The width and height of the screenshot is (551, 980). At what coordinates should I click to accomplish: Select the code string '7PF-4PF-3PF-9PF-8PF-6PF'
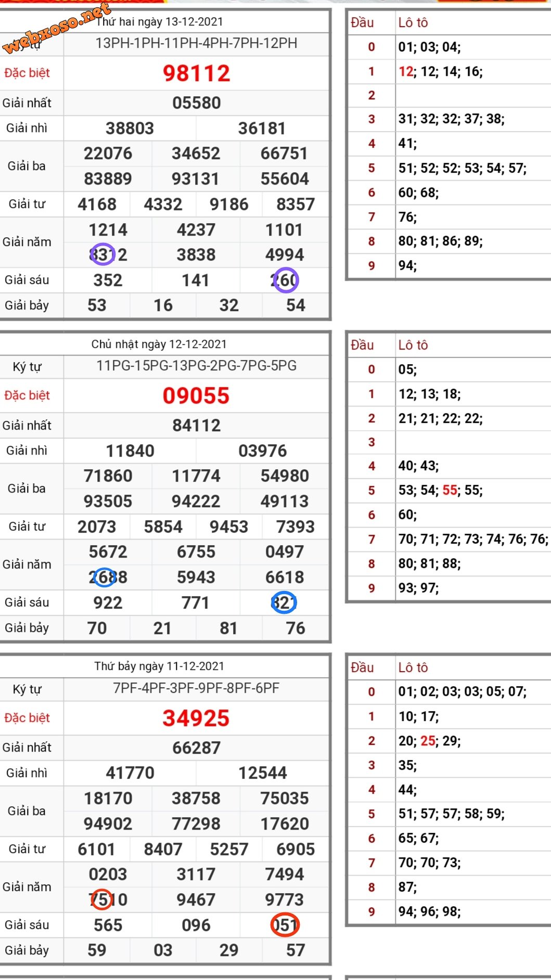click(x=196, y=688)
